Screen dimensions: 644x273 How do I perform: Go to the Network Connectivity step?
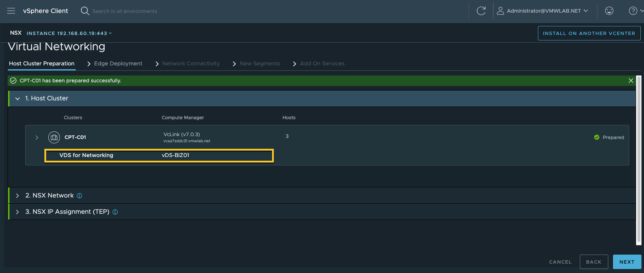(x=191, y=64)
